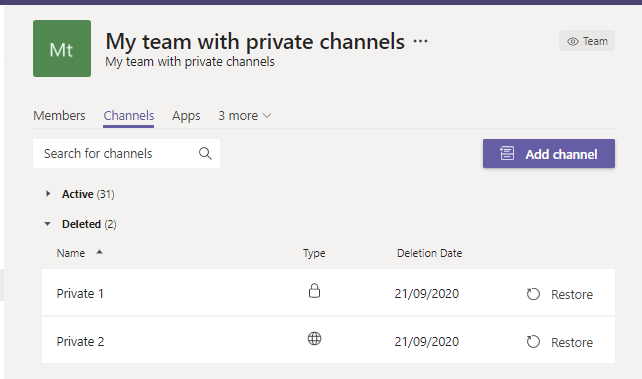Click the Add channel button
The height and width of the screenshot is (379, 642).
click(549, 153)
